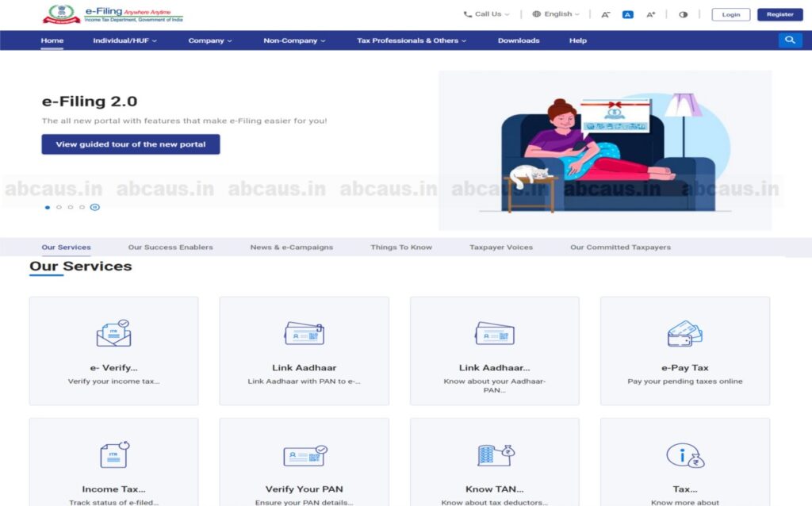
Task: Select the e-Verify service icon
Action: 113,333
